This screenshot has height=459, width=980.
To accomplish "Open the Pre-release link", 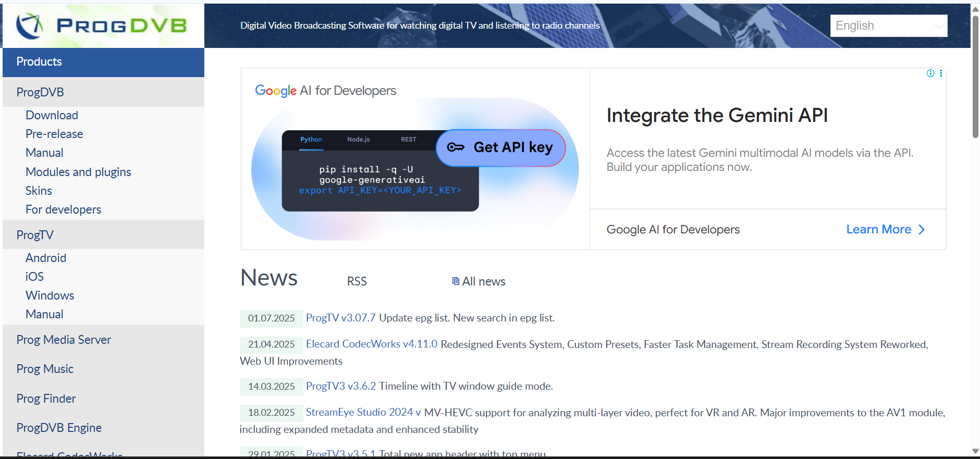I will [54, 134].
